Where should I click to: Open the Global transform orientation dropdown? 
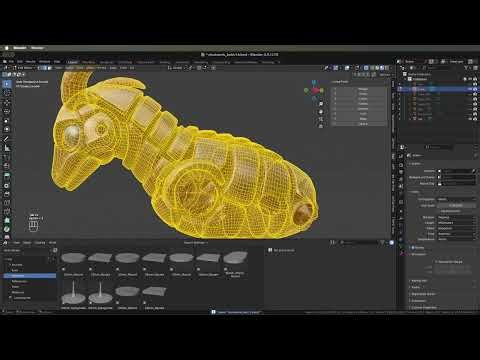coord(175,68)
